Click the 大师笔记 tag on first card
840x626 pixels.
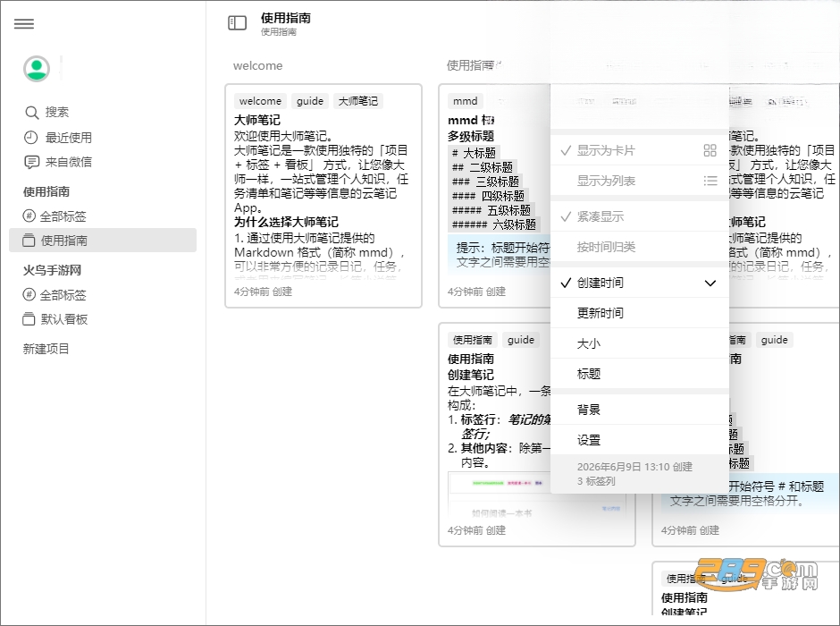click(357, 101)
